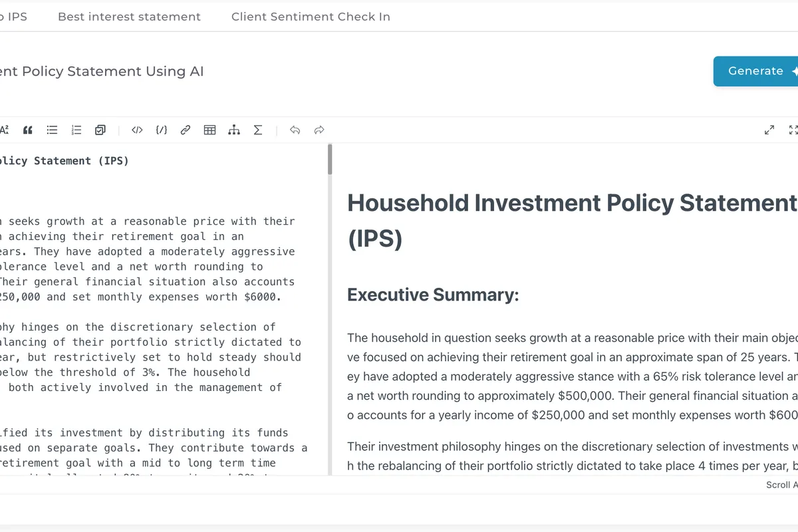Insert a diagram using the hierarchy icon
The image size is (798, 532).
tap(234, 130)
